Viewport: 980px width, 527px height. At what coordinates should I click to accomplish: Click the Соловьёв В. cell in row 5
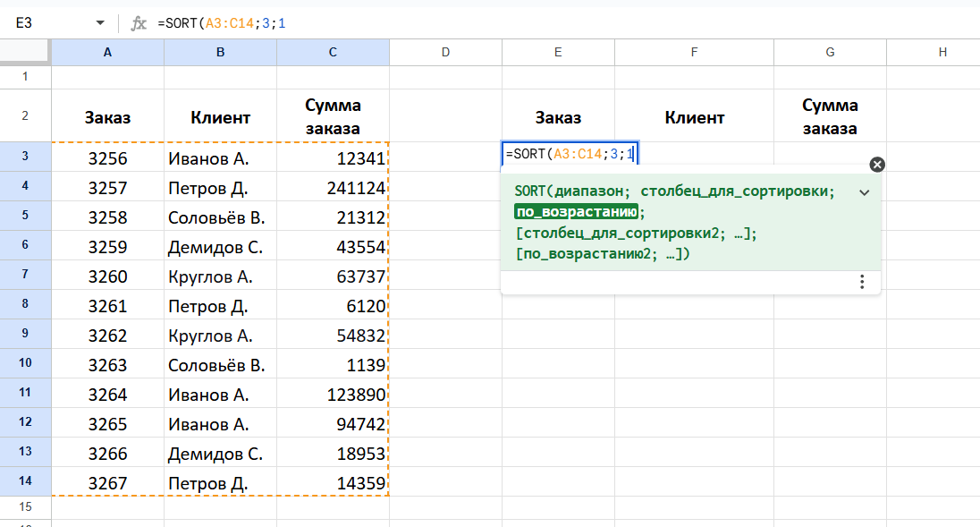pyautogui.click(x=221, y=217)
